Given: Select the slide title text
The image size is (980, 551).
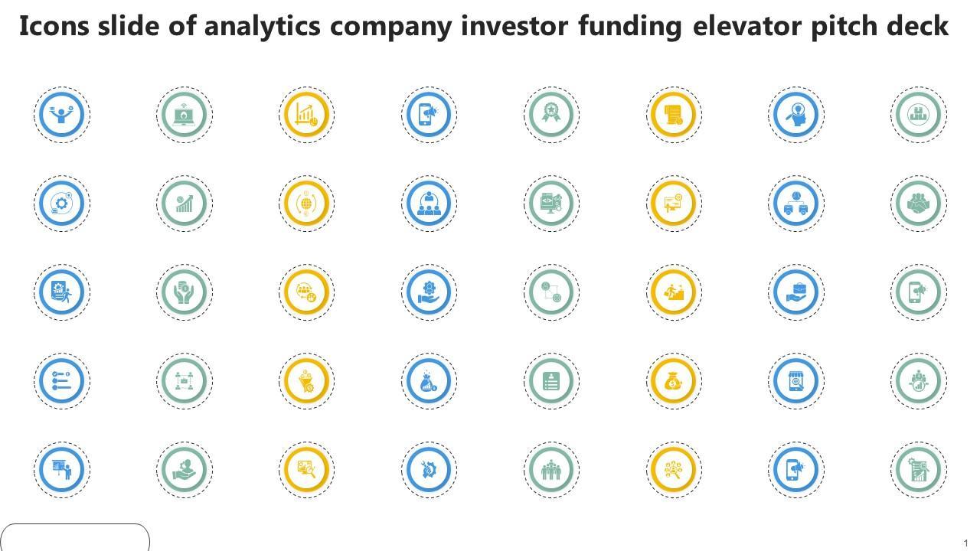Looking at the screenshot, I should pos(484,26).
